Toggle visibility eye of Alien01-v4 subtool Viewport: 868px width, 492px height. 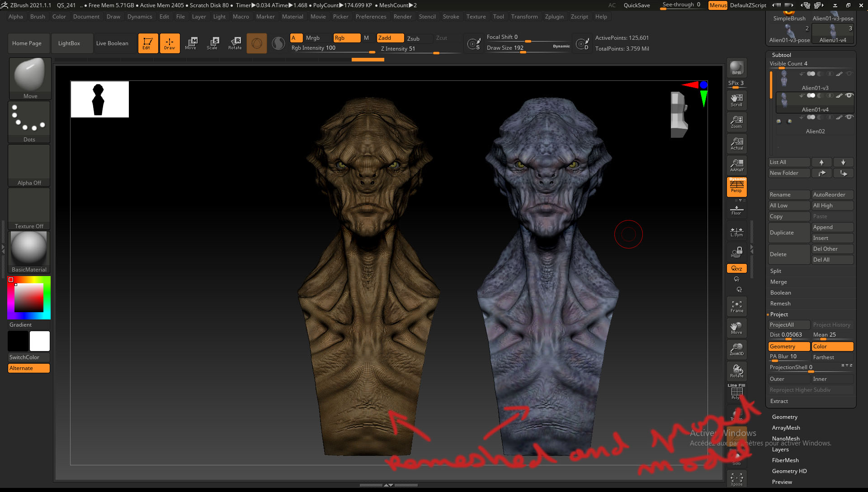[x=849, y=95]
